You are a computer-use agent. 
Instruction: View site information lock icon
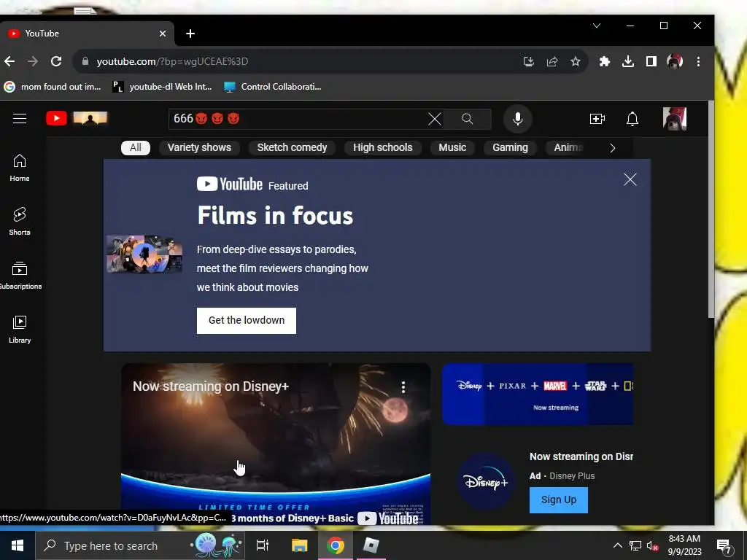(x=85, y=61)
